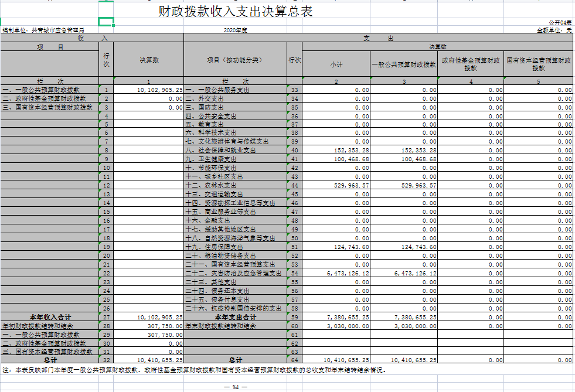Click the footnote starting with 注：本表反映
This screenshot has height=392, width=575.
193,370
